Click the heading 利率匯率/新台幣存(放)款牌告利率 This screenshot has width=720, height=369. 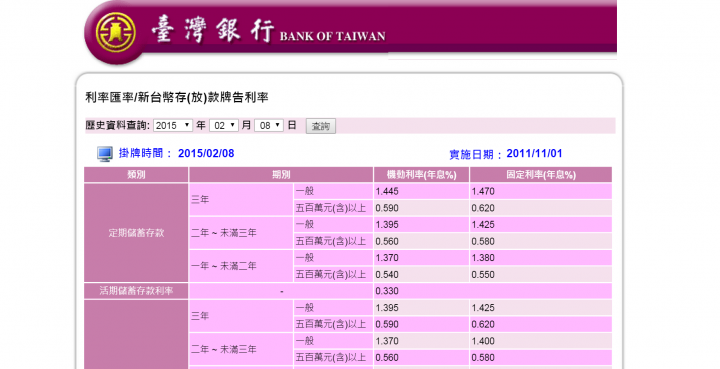coord(177,97)
